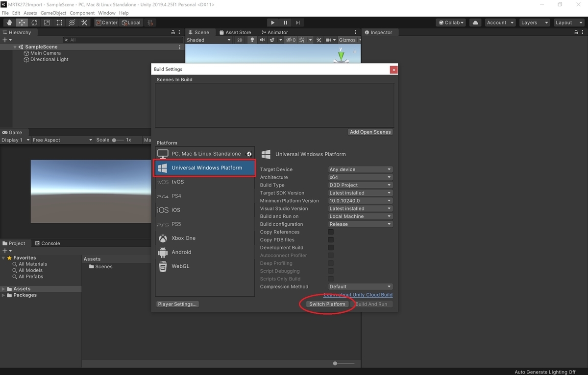The height and width of the screenshot is (375, 588).
Task: Open the Account dropdown
Action: [x=500, y=23]
